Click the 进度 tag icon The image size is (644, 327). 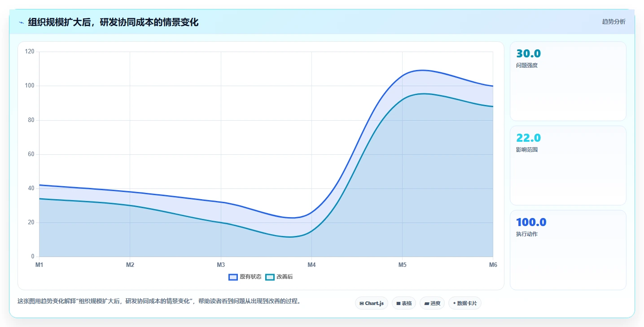(x=427, y=304)
